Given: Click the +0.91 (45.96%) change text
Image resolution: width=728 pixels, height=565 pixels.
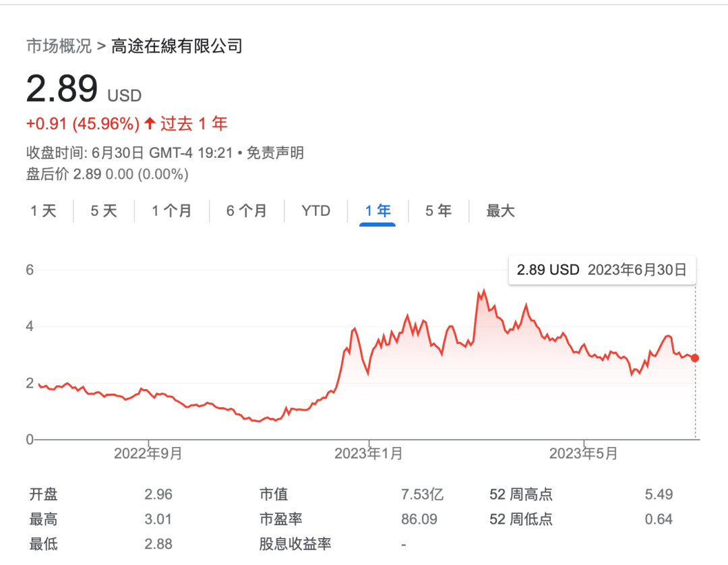Looking at the screenshot, I should coord(83,124).
